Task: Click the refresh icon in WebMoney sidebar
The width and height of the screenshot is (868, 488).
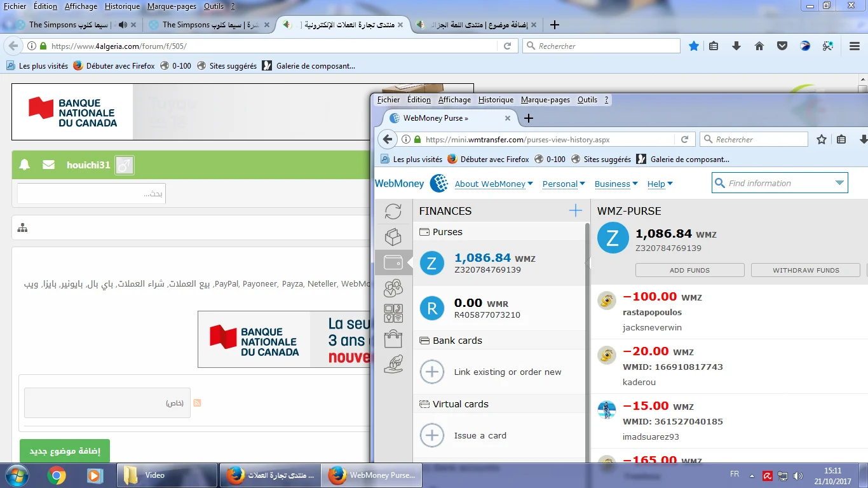Action: [393, 212]
